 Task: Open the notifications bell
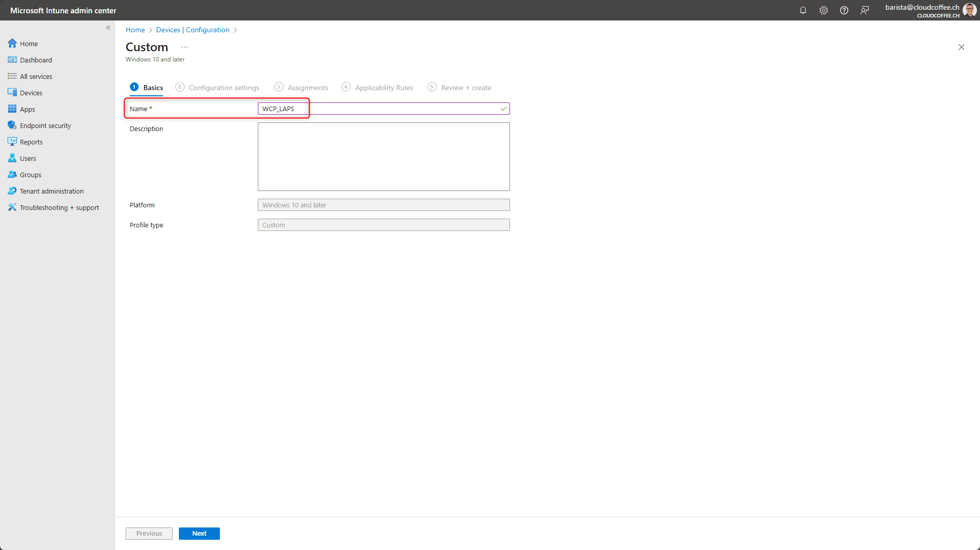(x=803, y=10)
